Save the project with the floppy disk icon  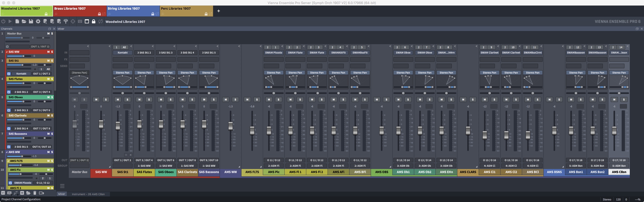point(31,22)
